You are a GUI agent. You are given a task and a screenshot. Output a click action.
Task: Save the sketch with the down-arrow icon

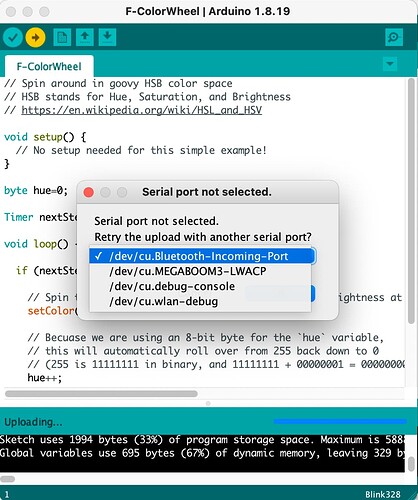[x=107, y=37]
